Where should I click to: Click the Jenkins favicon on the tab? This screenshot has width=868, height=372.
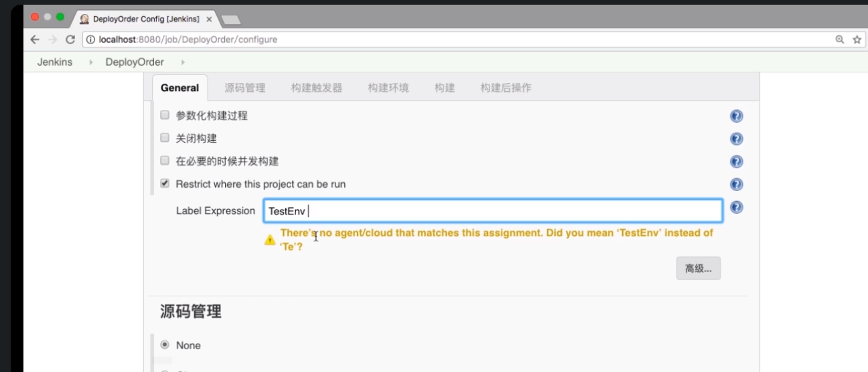84,19
